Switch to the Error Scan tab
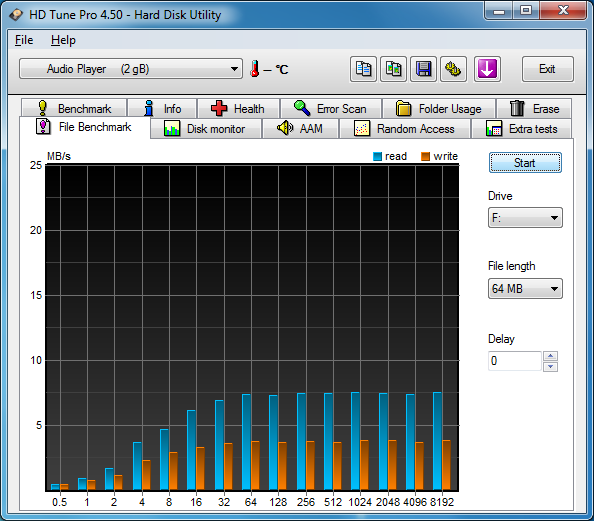594x521 pixels. [331, 109]
